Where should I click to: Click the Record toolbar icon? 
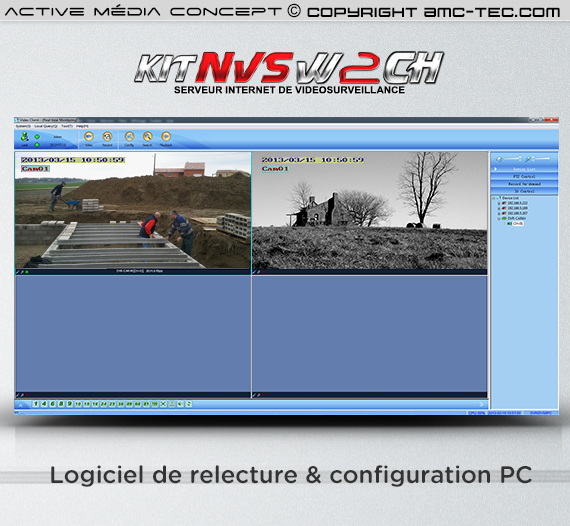click(x=107, y=137)
